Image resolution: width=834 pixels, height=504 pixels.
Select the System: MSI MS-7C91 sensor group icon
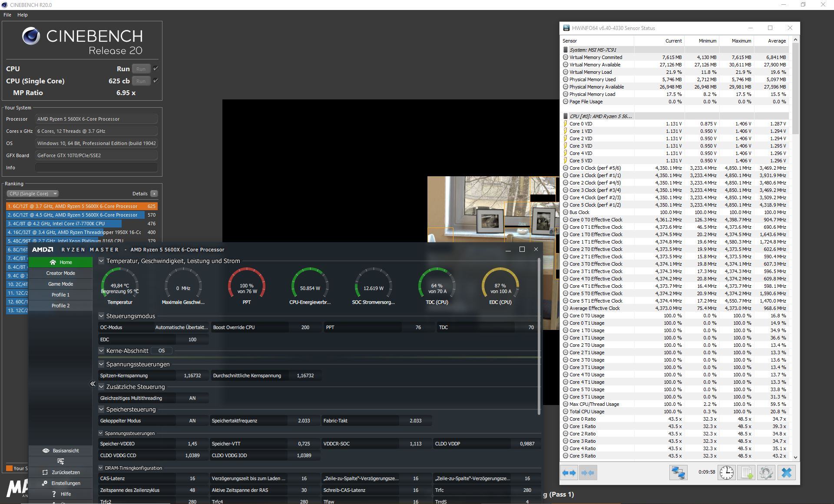pos(566,50)
